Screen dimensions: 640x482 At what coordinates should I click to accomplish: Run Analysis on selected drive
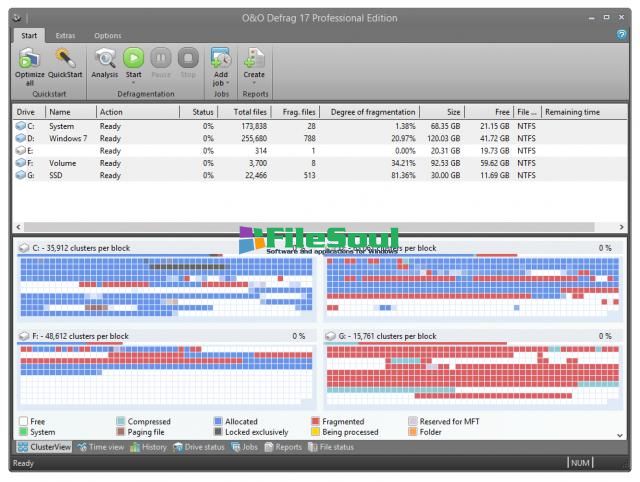pyautogui.click(x=105, y=60)
